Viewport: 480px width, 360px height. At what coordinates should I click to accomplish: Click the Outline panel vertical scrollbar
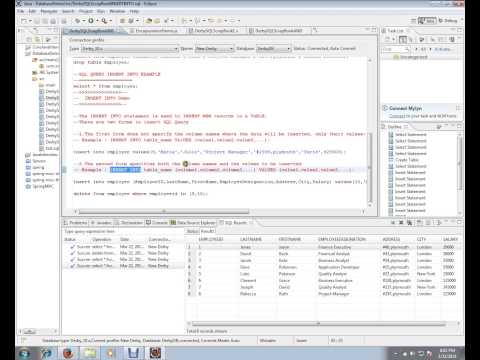click(x=460, y=163)
